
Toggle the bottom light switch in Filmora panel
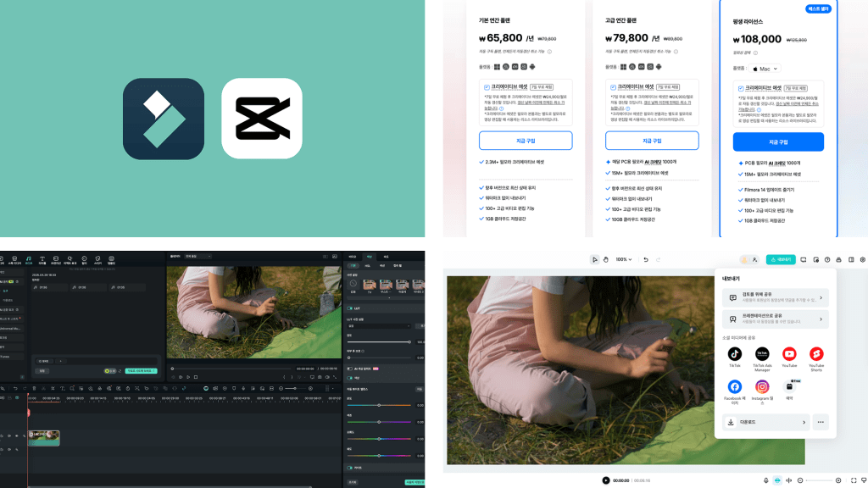(x=350, y=468)
